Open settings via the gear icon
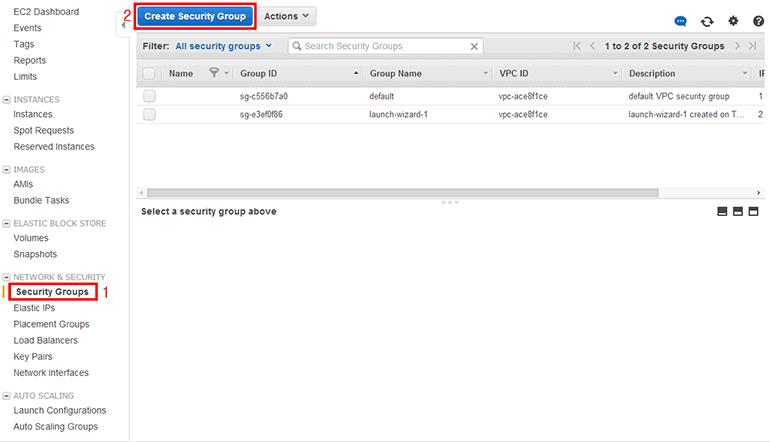This screenshot has width=770, height=442. [733, 21]
